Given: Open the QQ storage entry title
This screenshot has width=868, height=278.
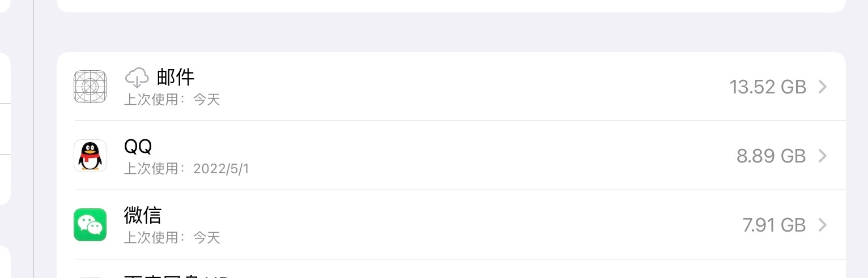Looking at the screenshot, I should [138, 146].
